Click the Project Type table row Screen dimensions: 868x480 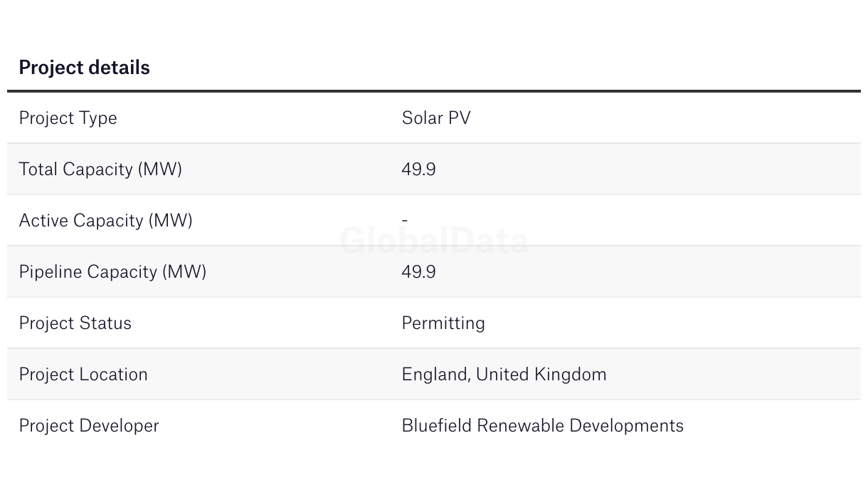point(434,118)
